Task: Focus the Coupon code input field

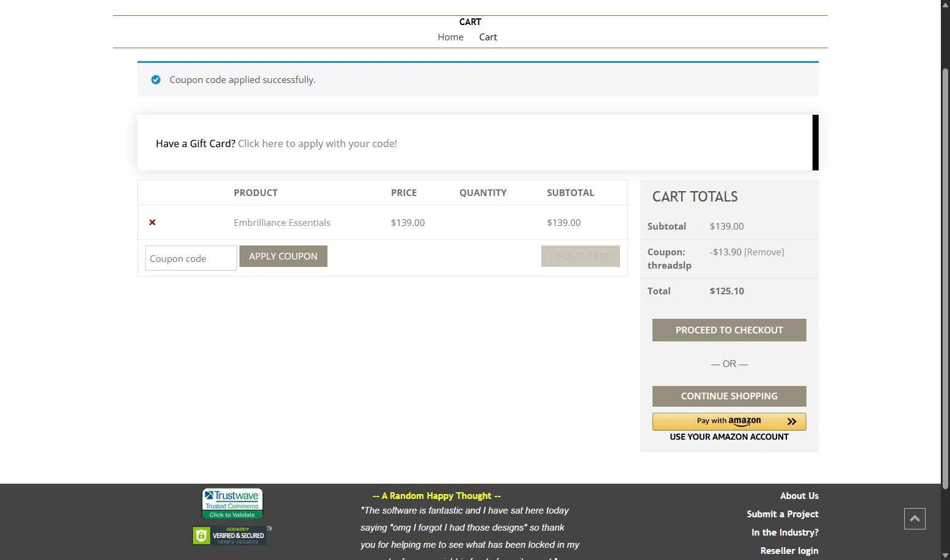Action: pos(191,258)
